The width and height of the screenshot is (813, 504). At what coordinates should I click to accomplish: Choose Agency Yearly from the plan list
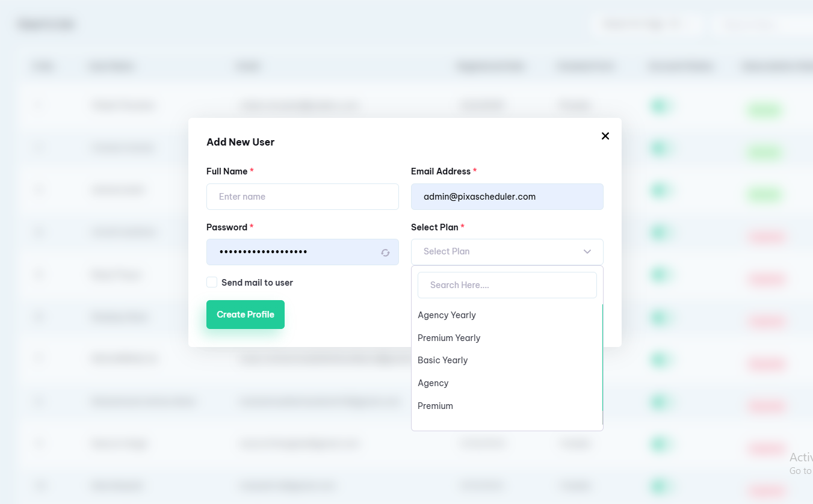447,315
